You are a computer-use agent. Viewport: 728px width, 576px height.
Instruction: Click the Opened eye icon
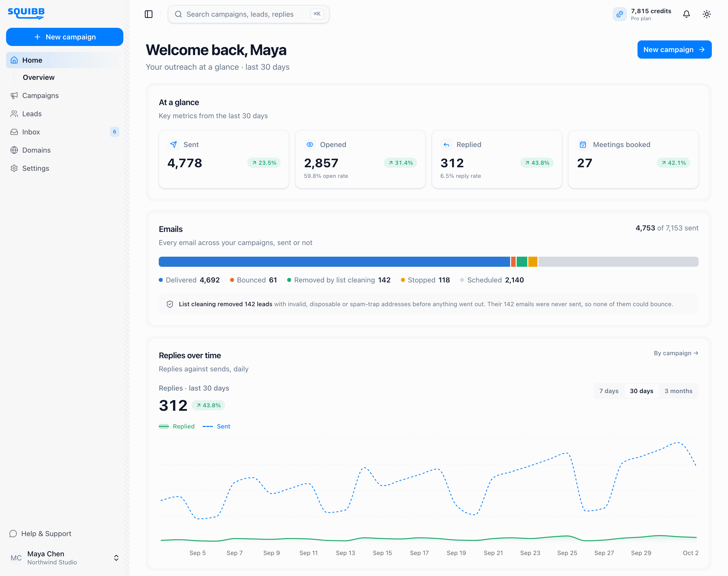(310, 145)
